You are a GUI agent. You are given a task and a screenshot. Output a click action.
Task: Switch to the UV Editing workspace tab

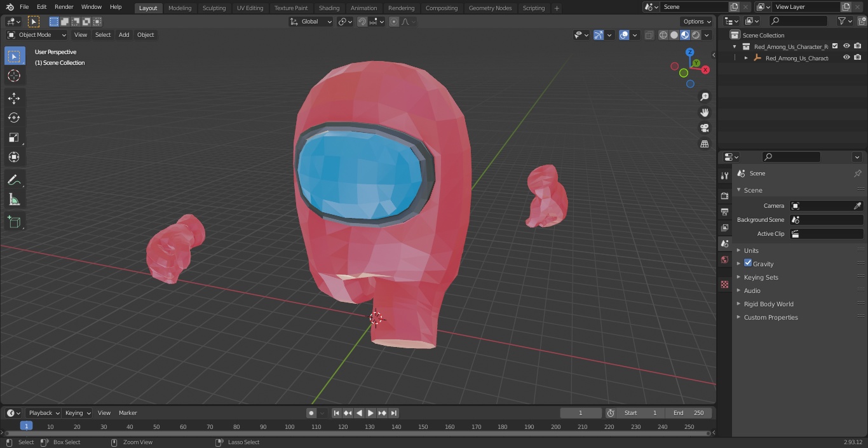pos(250,8)
